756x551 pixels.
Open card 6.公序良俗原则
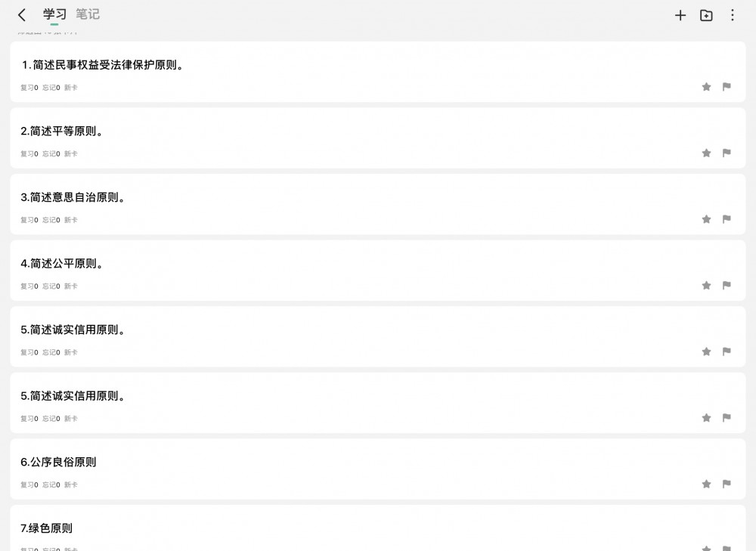pos(377,469)
